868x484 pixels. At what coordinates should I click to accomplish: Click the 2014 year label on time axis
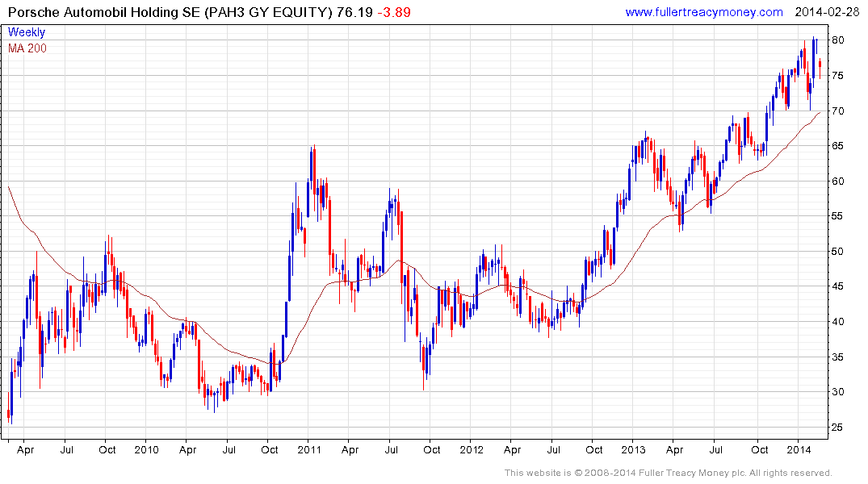[x=799, y=449]
